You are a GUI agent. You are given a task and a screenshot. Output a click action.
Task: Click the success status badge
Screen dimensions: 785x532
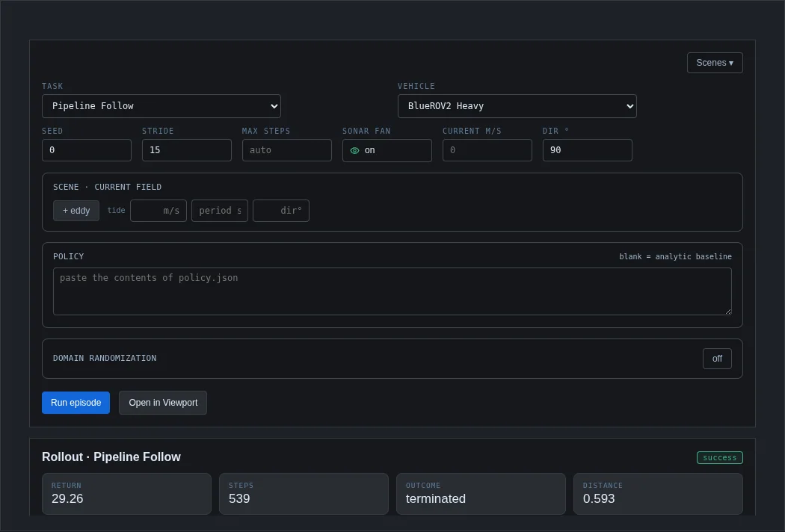pos(719,457)
